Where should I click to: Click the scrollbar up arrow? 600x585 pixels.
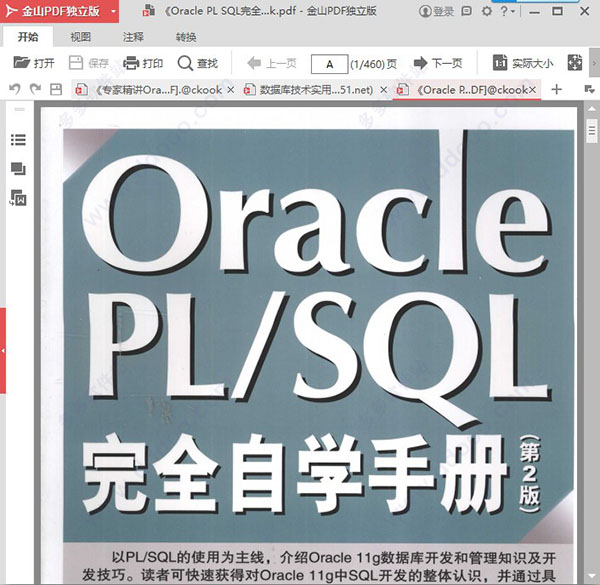click(x=592, y=109)
